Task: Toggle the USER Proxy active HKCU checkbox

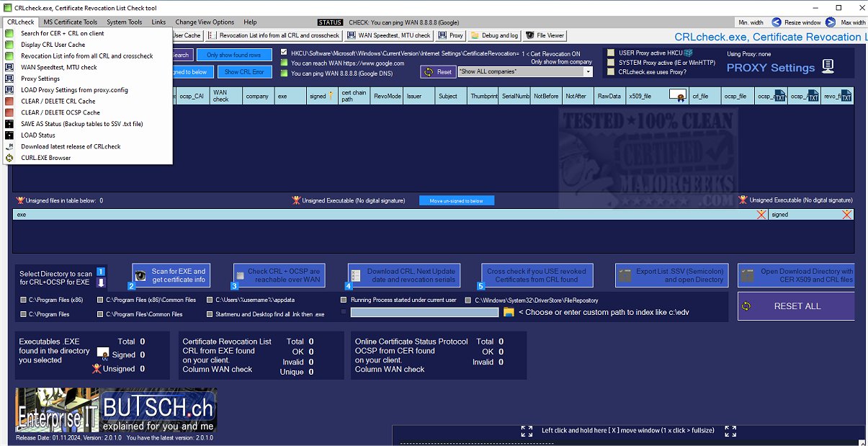Action: 611,53
